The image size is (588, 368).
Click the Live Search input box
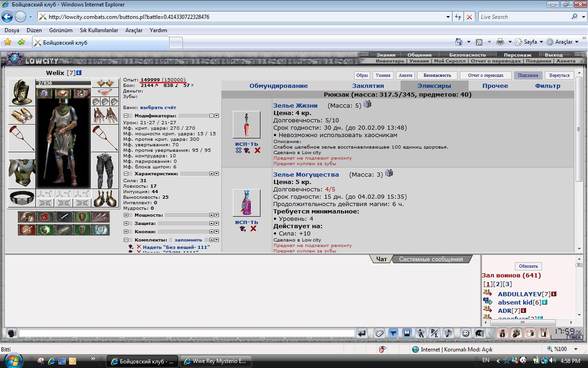(523, 17)
